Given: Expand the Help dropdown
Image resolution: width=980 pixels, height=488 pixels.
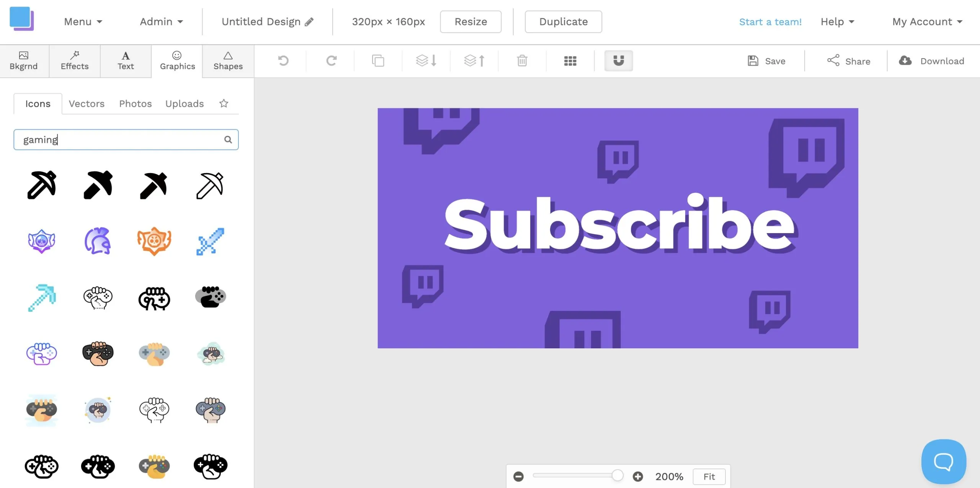Looking at the screenshot, I should 837,22.
